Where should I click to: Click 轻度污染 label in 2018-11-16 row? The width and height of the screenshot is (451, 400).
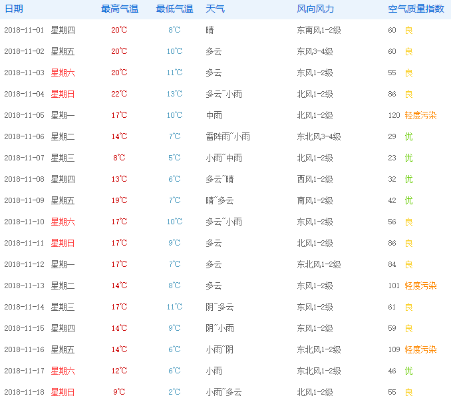420,350
